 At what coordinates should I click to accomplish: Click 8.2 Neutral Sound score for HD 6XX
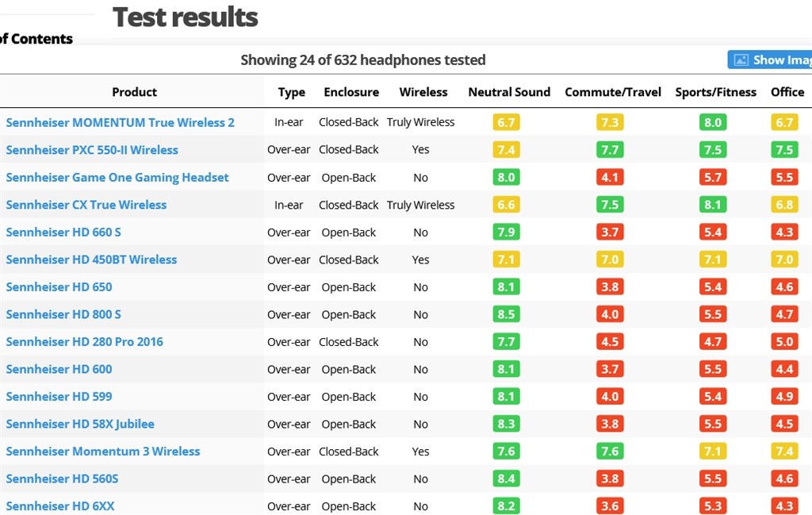pyautogui.click(x=506, y=506)
